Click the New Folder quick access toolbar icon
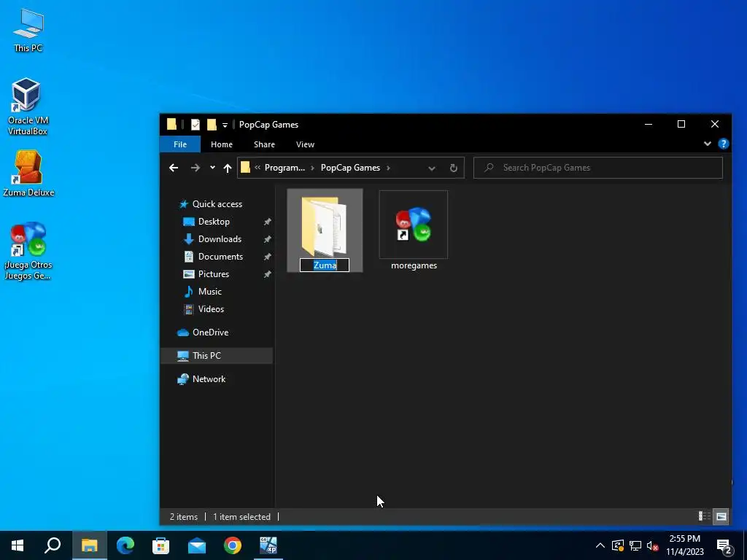The image size is (747, 560). [212, 125]
